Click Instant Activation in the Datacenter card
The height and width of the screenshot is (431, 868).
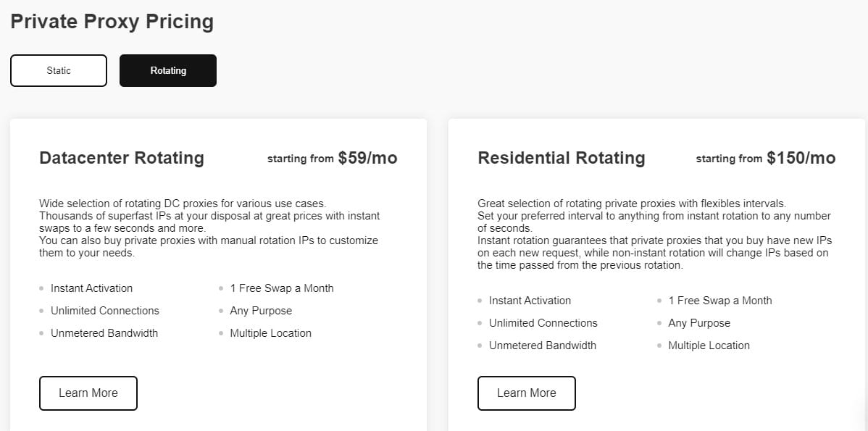point(91,288)
